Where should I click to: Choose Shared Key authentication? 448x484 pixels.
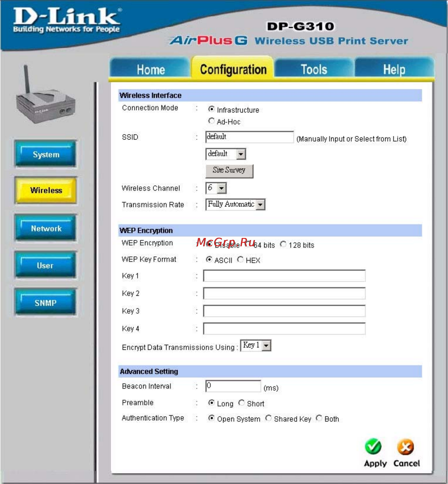tap(268, 418)
